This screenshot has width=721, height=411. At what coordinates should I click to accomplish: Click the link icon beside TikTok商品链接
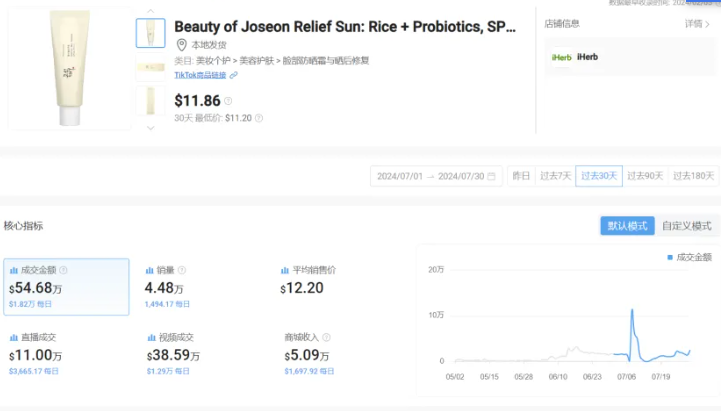tap(234, 75)
